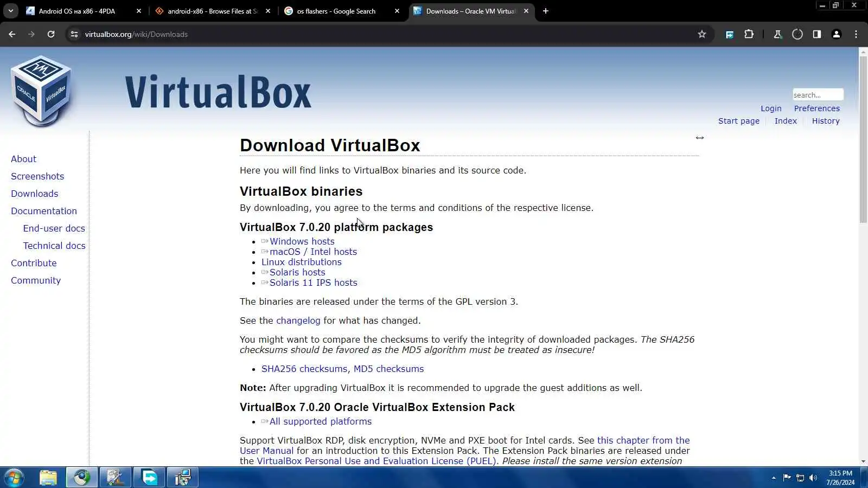Download Windows hosts package

[302, 241]
